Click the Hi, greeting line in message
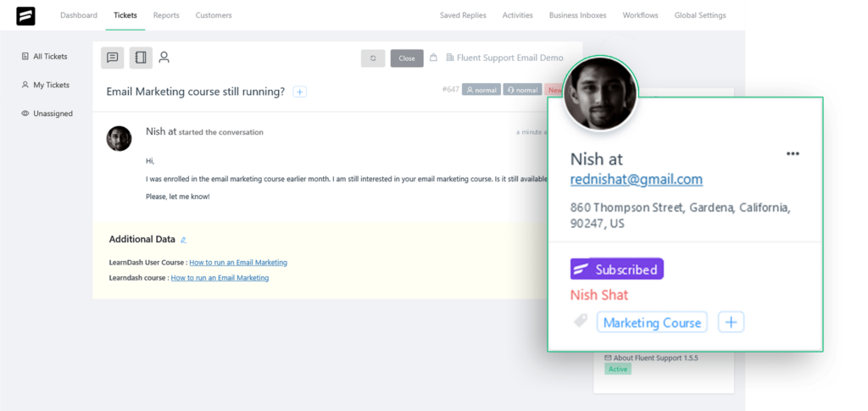The height and width of the screenshot is (411, 868). click(x=150, y=161)
